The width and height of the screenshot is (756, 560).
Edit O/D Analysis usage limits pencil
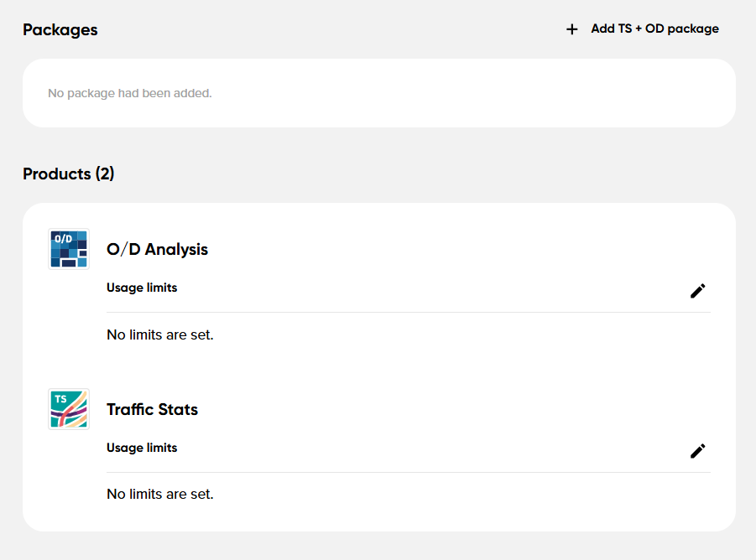pos(697,291)
